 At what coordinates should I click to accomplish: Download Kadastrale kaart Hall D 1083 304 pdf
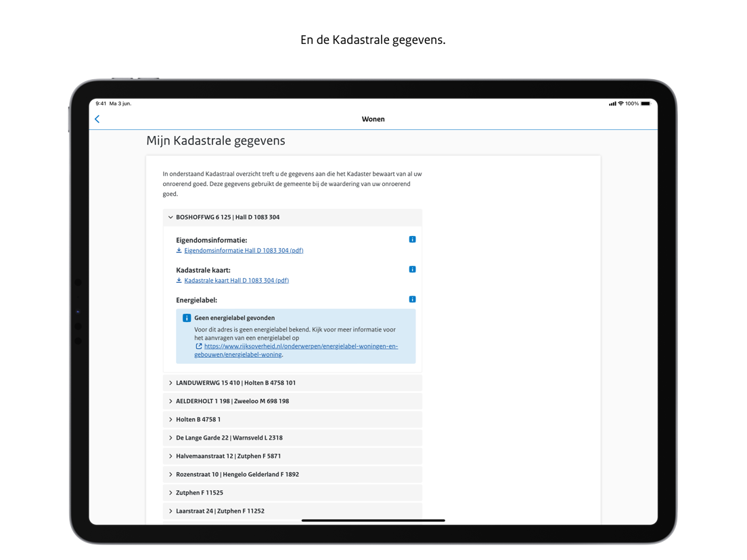point(237,281)
